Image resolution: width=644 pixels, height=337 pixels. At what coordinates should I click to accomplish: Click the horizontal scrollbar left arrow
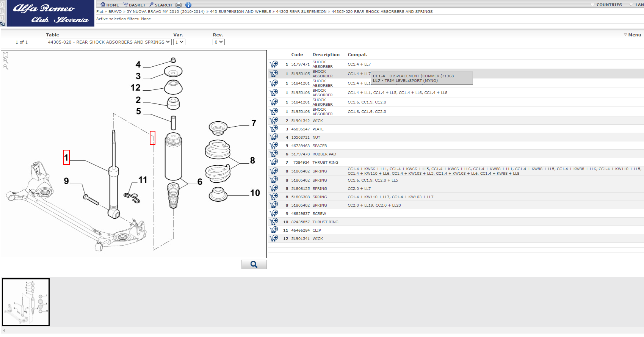(3, 331)
